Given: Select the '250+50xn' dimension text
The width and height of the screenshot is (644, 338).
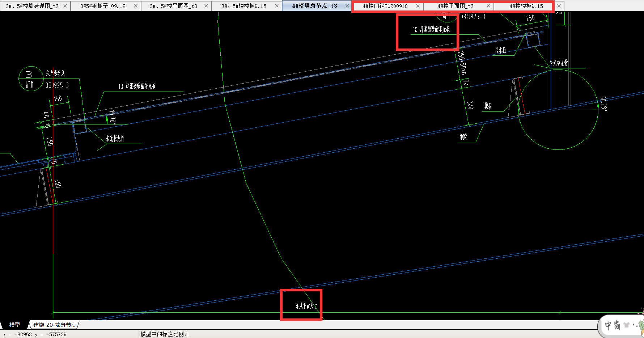Looking at the screenshot, I should (462, 63).
